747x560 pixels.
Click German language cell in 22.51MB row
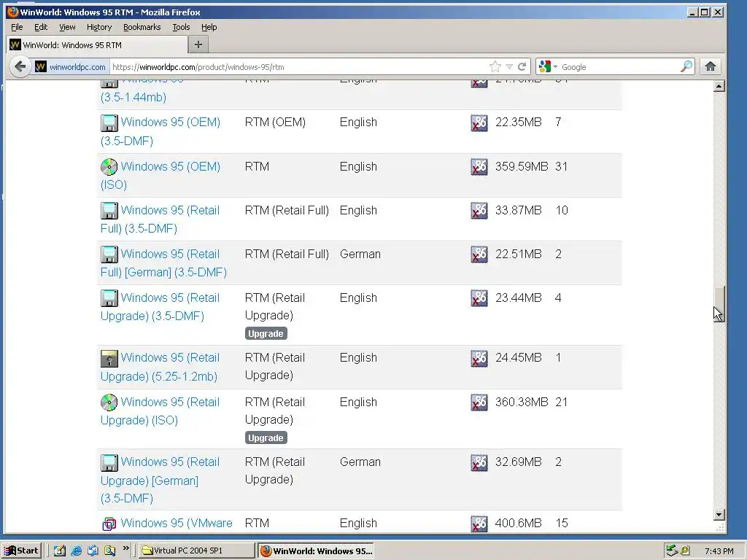360,254
